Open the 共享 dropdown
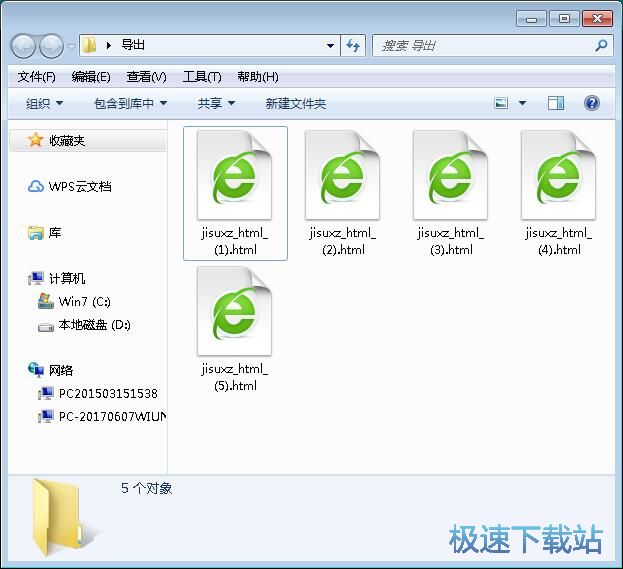623x569 pixels. click(x=216, y=104)
